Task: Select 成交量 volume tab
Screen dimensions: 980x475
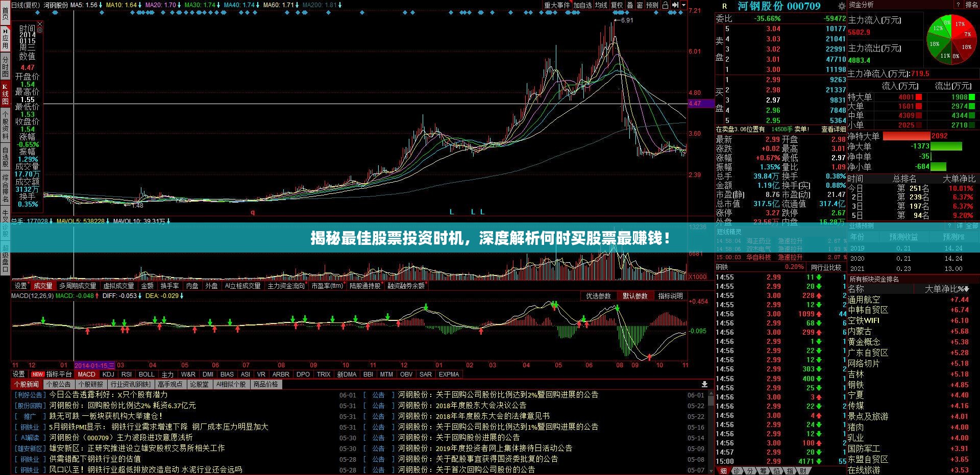Action: pos(43,286)
